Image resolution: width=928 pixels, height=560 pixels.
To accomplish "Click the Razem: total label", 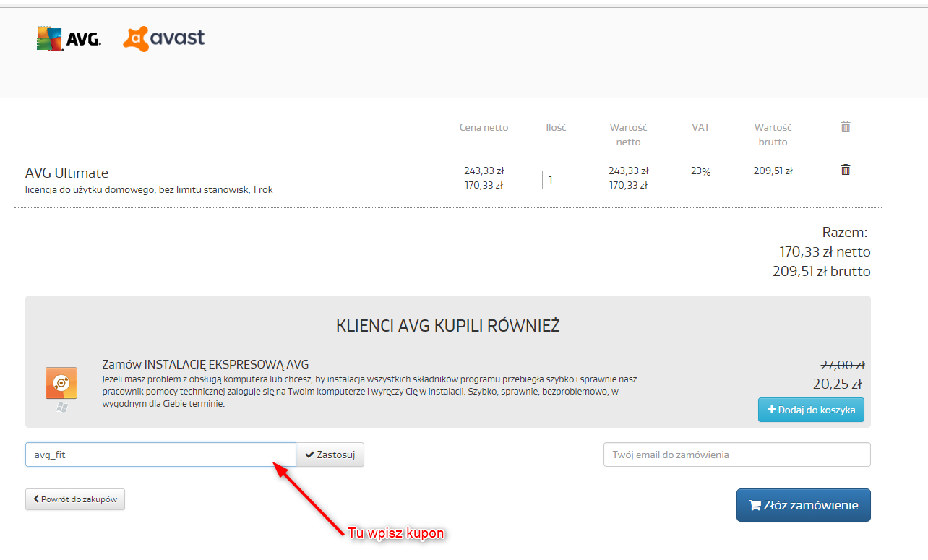I will (845, 233).
